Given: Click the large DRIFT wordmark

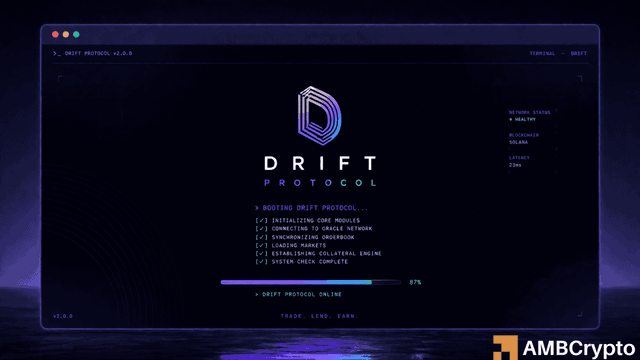Looking at the screenshot, I should (x=320, y=163).
